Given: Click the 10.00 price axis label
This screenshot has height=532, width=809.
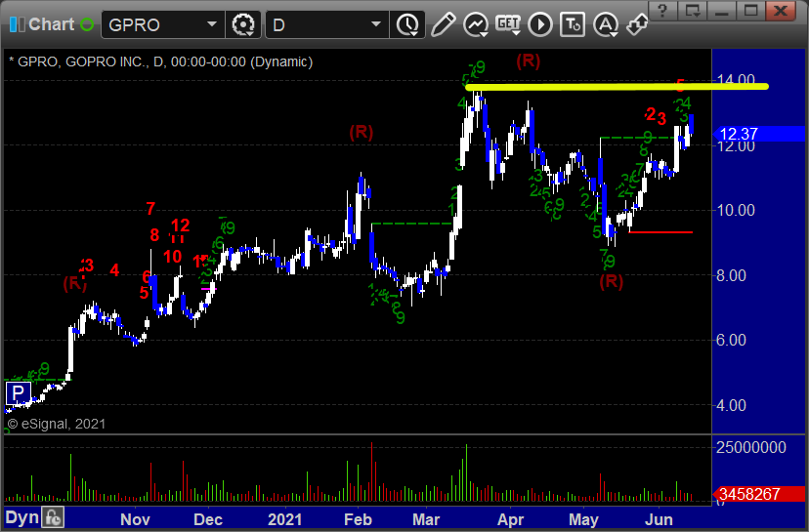Looking at the screenshot, I should pyautogui.click(x=736, y=210).
